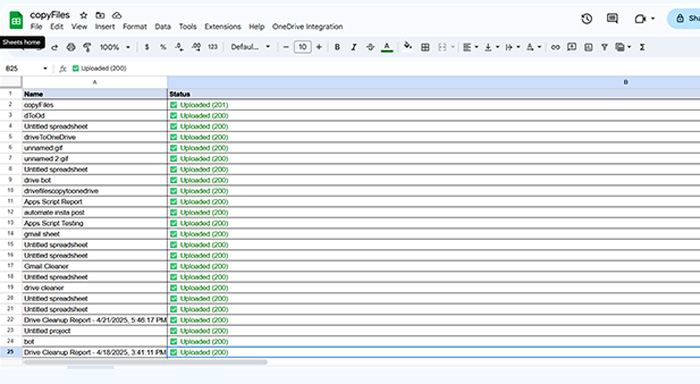Check the cloud document status icon
This screenshot has height=384, width=700.
(117, 15)
